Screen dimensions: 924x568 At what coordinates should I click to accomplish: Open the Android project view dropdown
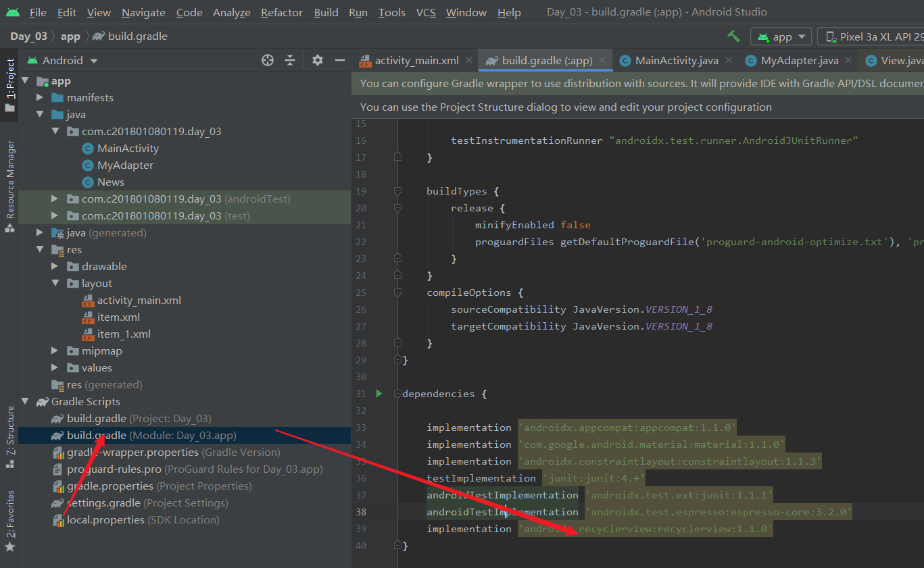tap(62, 60)
